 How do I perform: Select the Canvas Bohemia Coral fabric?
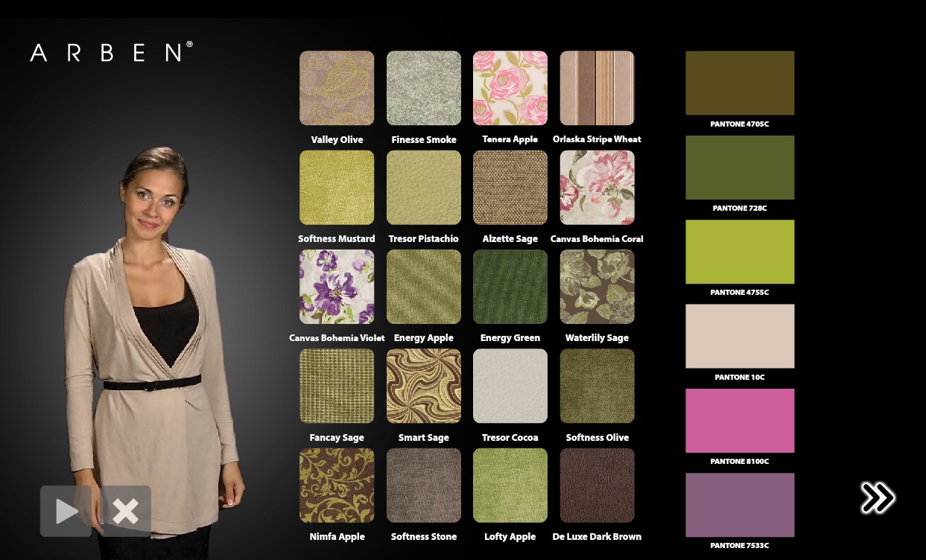597,188
